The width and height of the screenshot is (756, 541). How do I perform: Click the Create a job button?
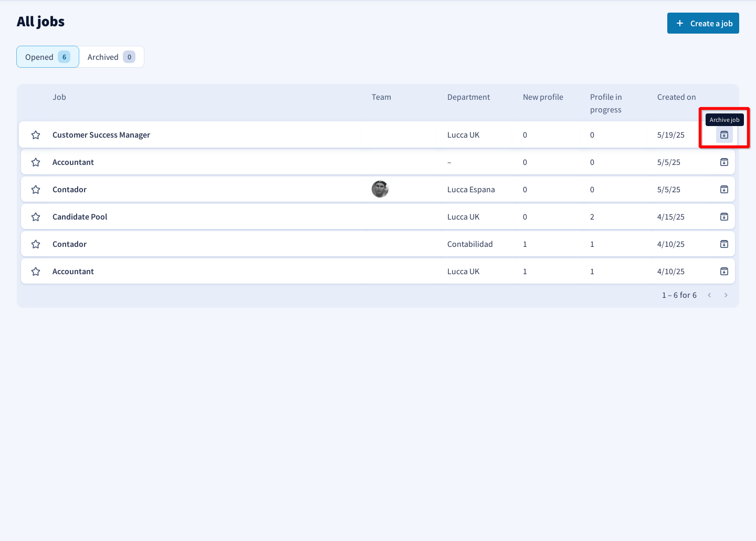(x=703, y=23)
